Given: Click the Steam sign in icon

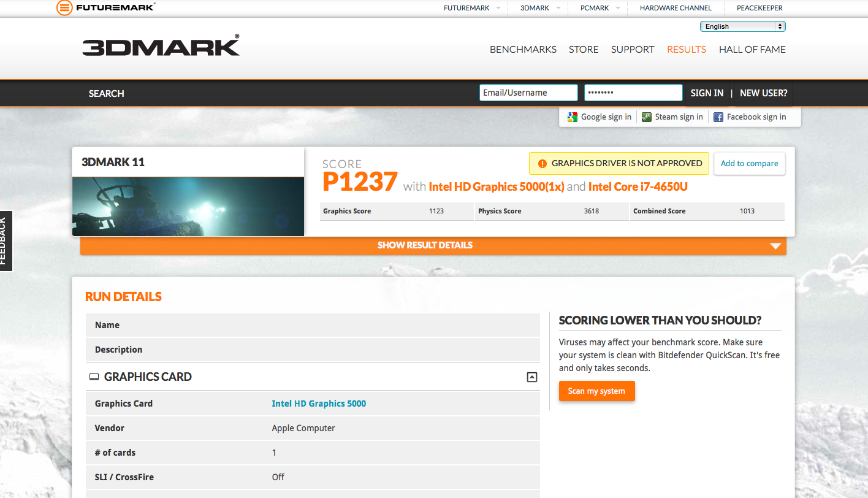Looking at the screenshot, I should click(x=647, y=117).
